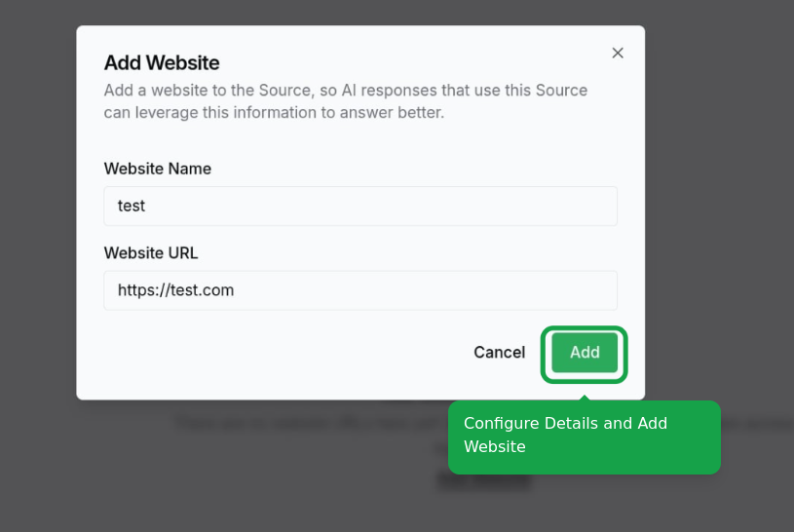
Task: Close the Add Website dialog with X
Action: (618, 53)
